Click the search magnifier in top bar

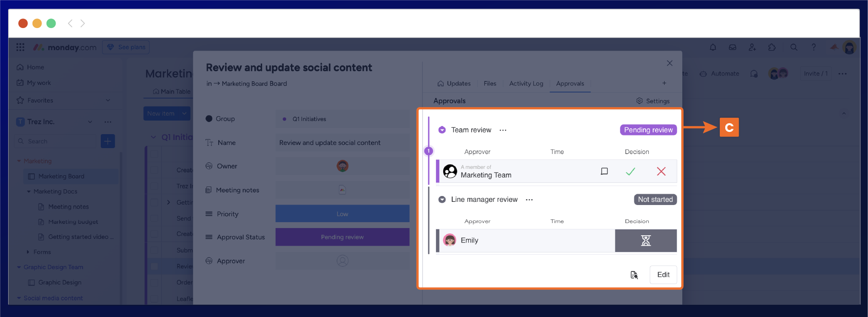[793, 47]
